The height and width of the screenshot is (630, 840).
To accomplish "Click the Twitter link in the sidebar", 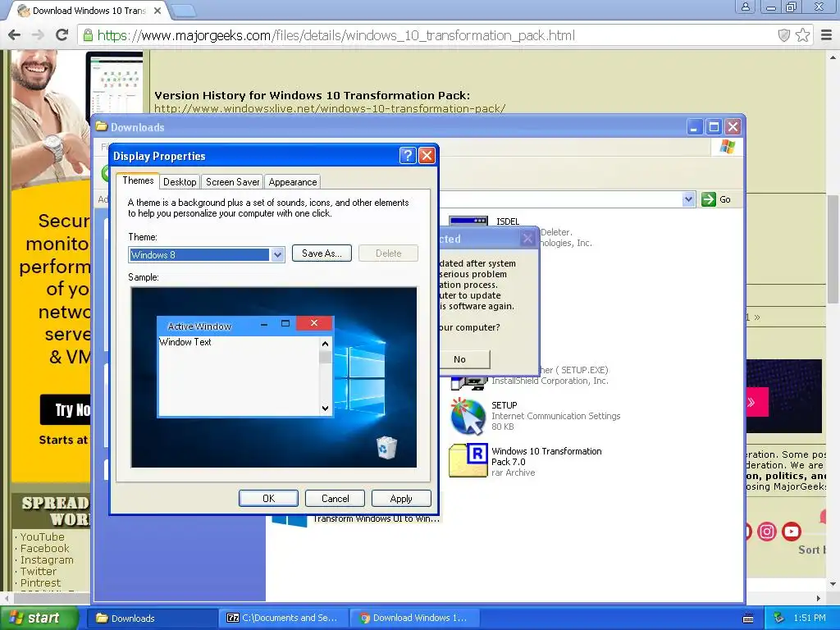I will 38,572.
